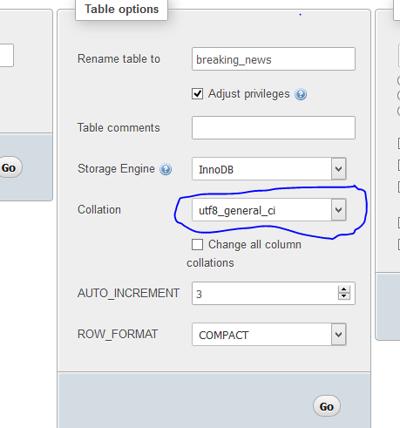The image size is (400, 428).
Task: Open the Storage Engine help icon
Action: click(166, 169)
